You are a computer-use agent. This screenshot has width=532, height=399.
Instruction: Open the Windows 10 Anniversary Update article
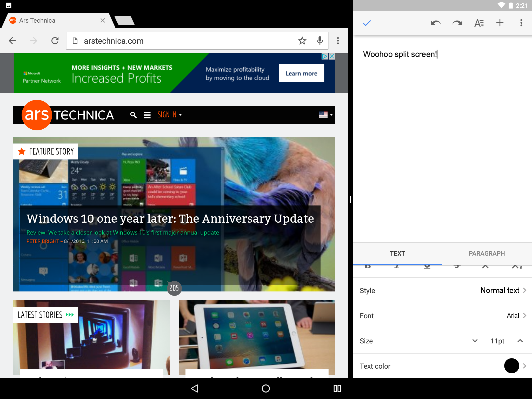[170, 219]
